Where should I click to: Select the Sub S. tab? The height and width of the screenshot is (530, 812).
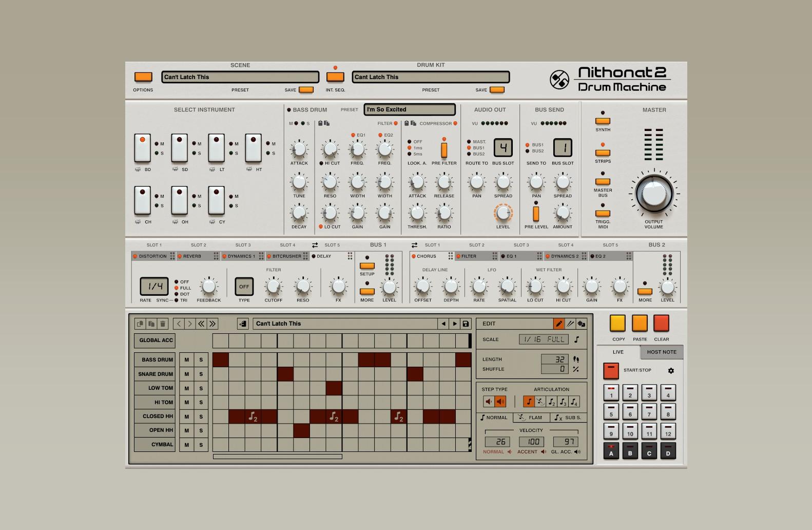(568, 418)
